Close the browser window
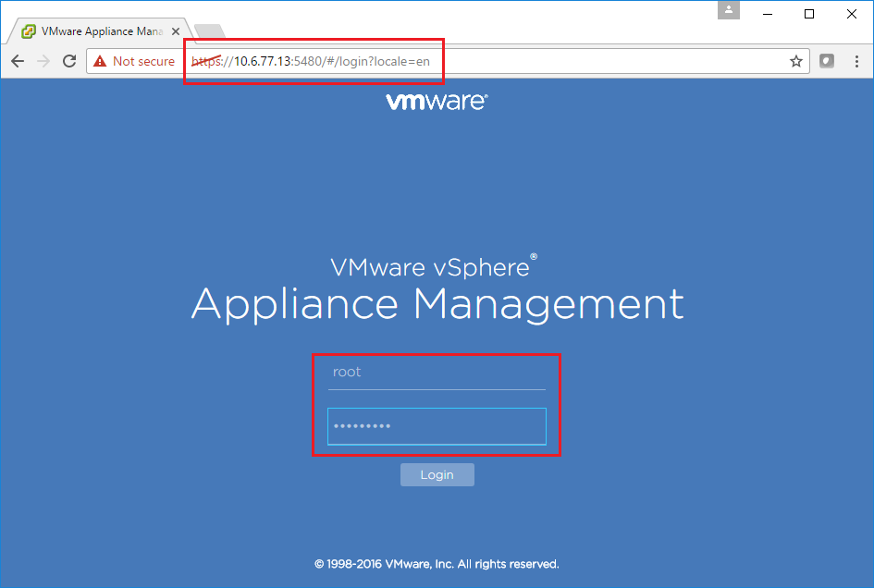Image resolution: width=874 pixels, height=588 pixels. click(x=852, y=14)
